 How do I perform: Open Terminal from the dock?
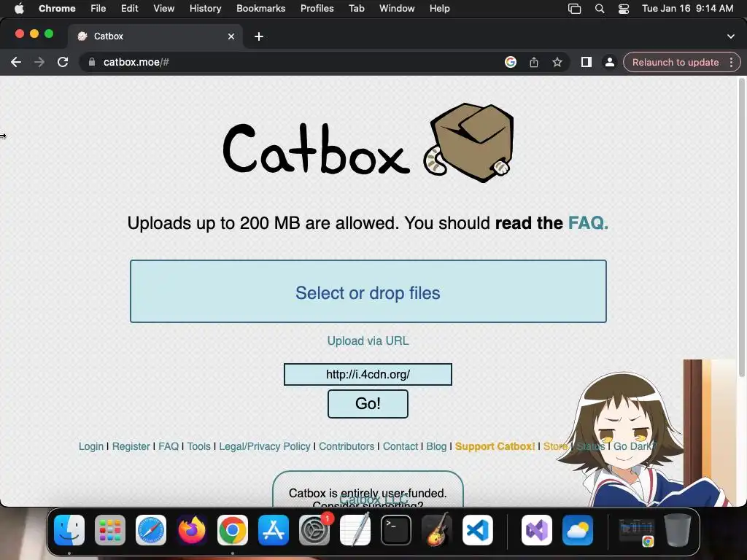396,530
